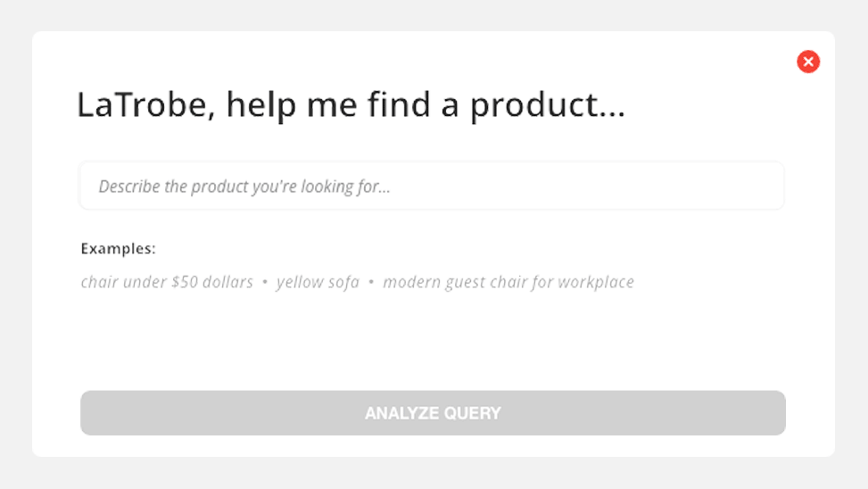The width and height of the screenshot is (868, 489).
Task: Submit with the gray ANALYZE QUERY bar
Action: (433, 413)
